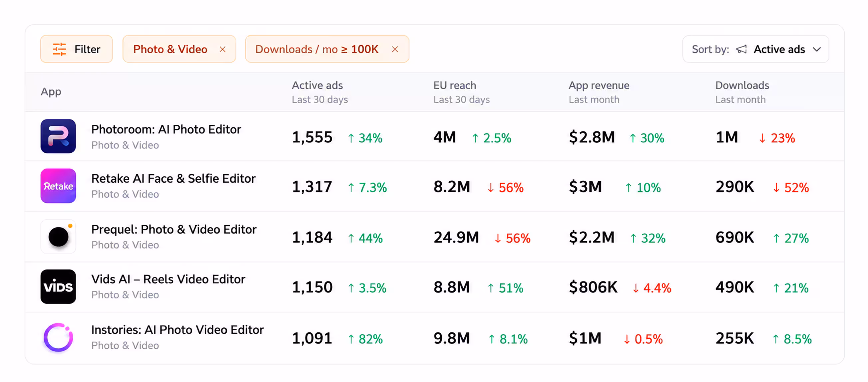868x382 pixels.
Task: Open Photoroom: AI Photo Editor
Action: tap(166, 129)
